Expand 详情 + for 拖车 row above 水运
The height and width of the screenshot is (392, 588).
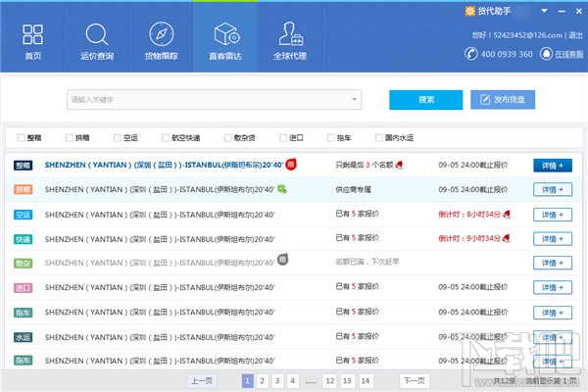click(x=553, y=313)
